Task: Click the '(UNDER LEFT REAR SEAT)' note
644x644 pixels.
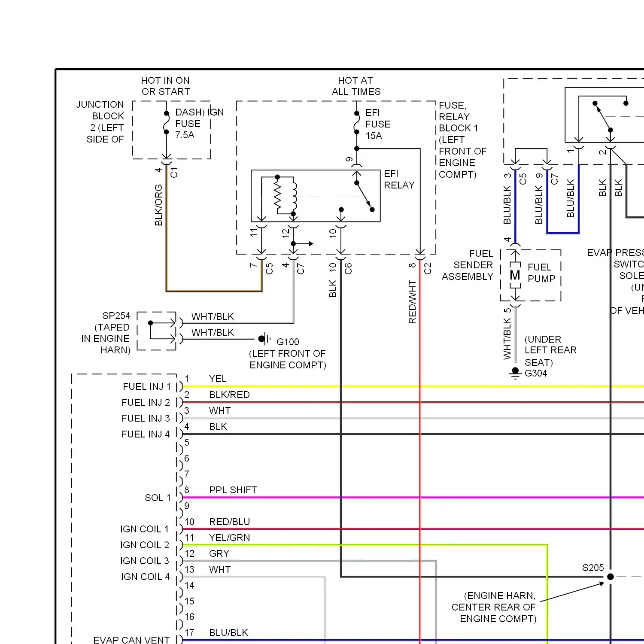Action: pos(550,350)
